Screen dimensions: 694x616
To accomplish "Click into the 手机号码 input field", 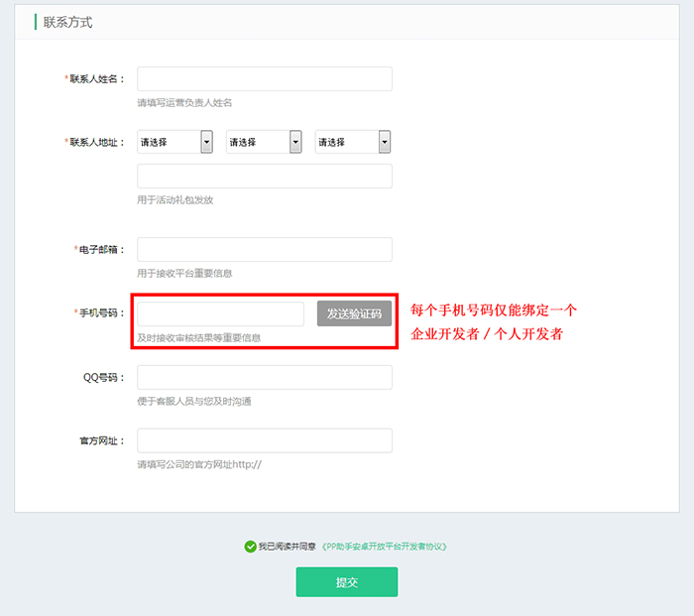I will click(220, 313).
